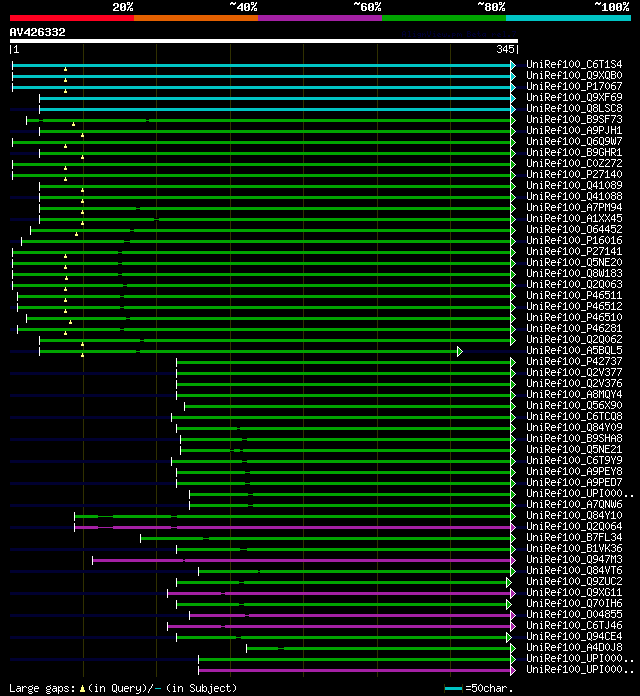Click the UniRef100_P42737 label

(574, 361)
